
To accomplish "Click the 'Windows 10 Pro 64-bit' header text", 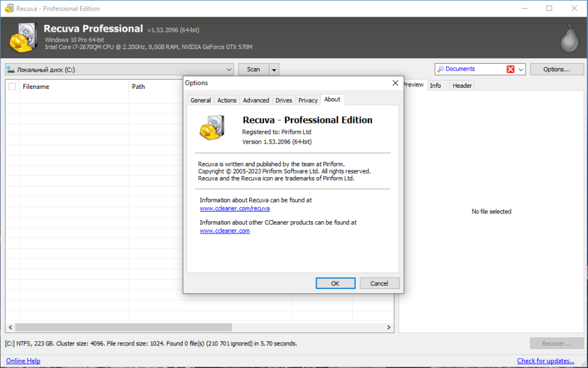I will click(74, 40).
